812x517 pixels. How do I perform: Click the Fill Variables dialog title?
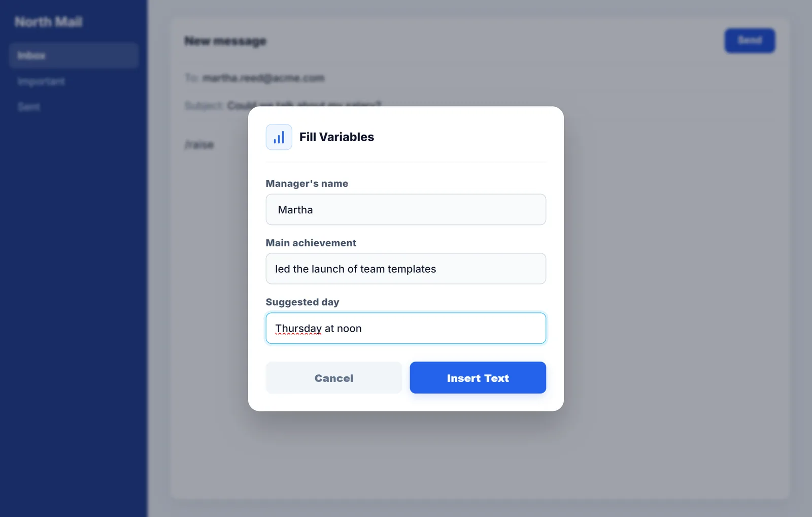coord(336,137)
